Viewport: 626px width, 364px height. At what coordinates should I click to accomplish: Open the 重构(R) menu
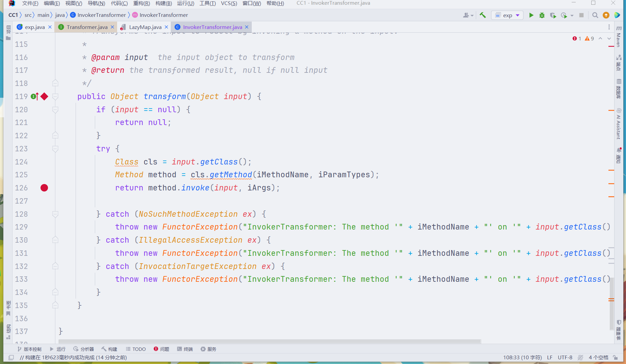(141, 3)
